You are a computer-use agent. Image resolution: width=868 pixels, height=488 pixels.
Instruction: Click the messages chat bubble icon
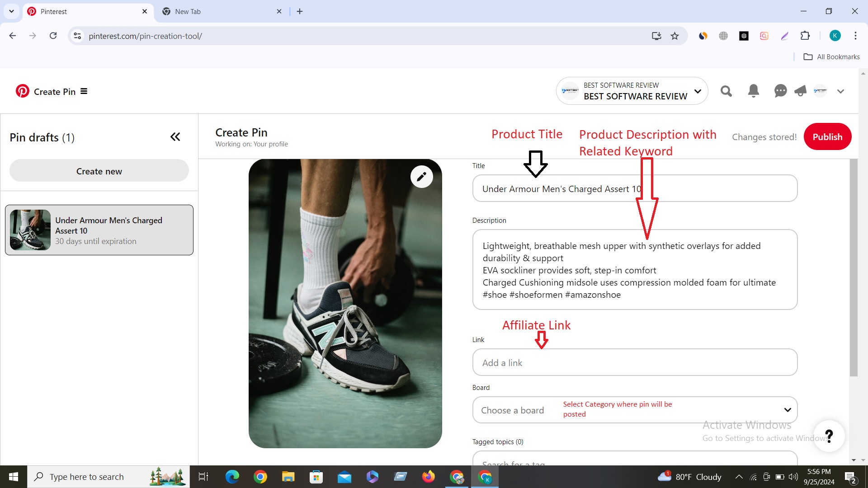point(780,90)
